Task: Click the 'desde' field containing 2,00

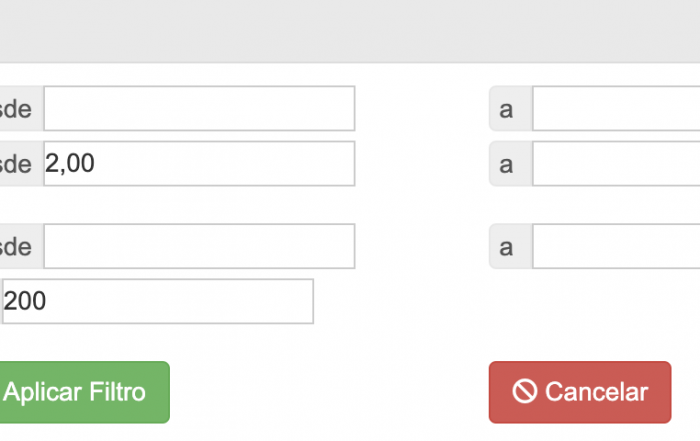Action: coord(199,163)
